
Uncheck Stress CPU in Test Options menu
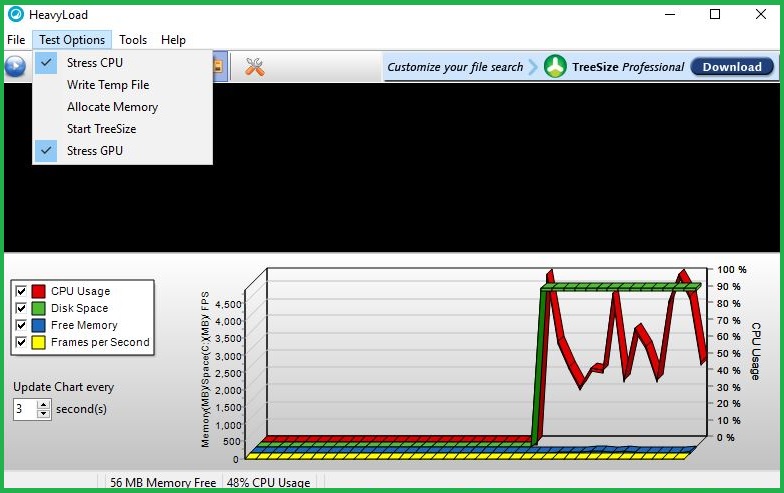point(122,62)
